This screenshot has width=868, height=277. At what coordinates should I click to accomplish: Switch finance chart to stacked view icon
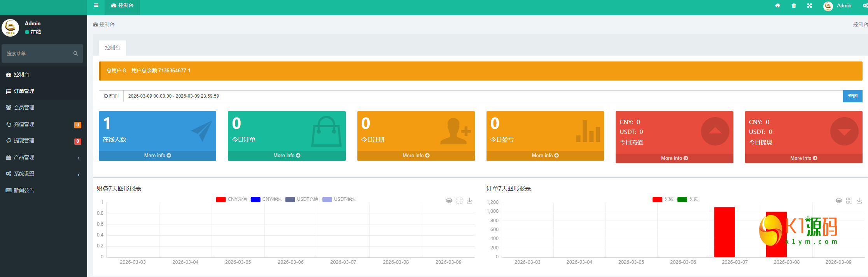449,200
